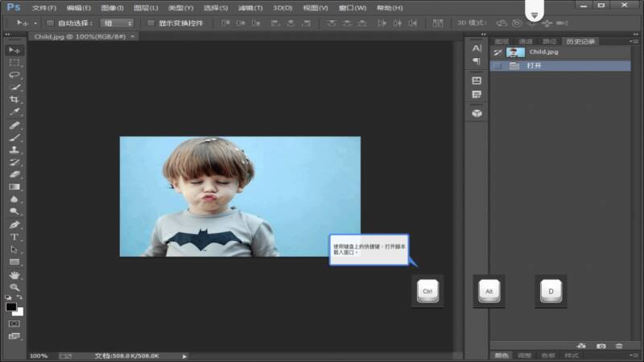644x362 pixels.
Task: Open the history panel flyout menu
Action: [634, 42]
